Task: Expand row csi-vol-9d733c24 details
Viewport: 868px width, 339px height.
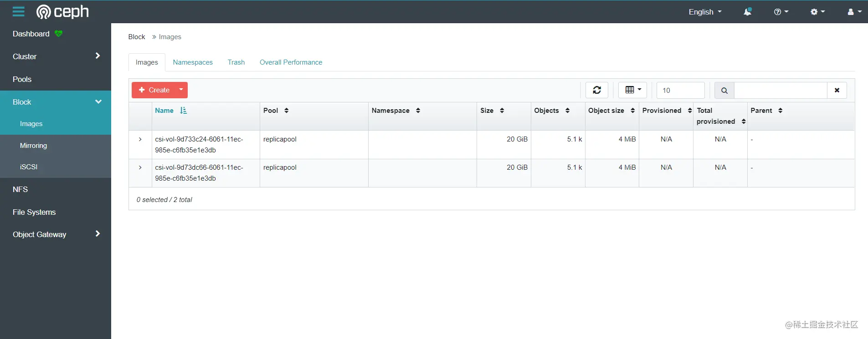Action: pyautogui.click(x=140, y=139)
